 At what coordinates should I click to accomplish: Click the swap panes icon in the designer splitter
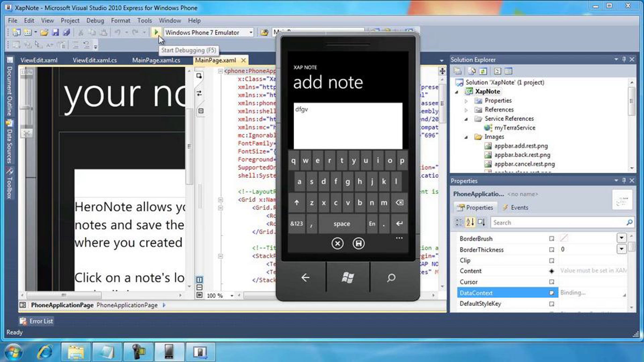point(199,93)
